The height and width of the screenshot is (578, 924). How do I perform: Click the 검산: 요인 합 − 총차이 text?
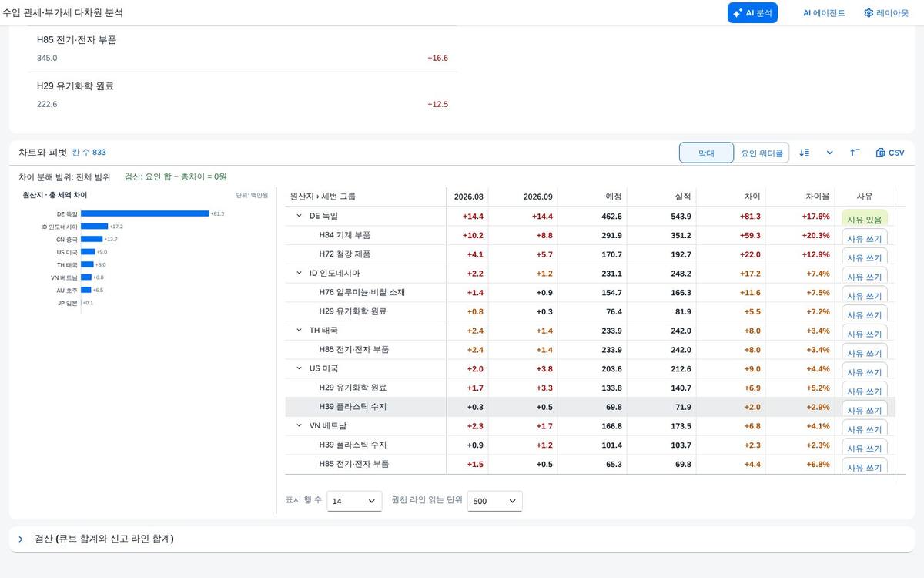click(176, 176)
